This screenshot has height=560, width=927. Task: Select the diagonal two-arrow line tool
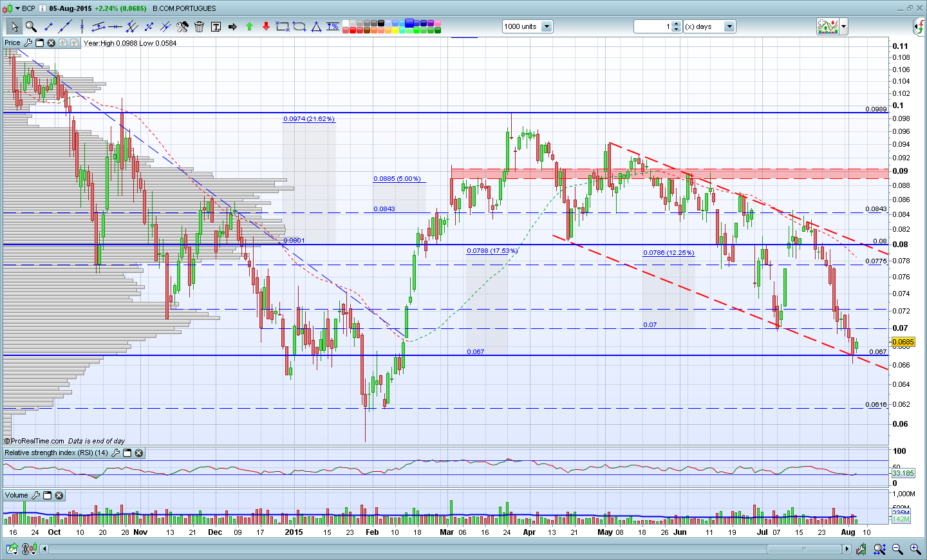149,26
